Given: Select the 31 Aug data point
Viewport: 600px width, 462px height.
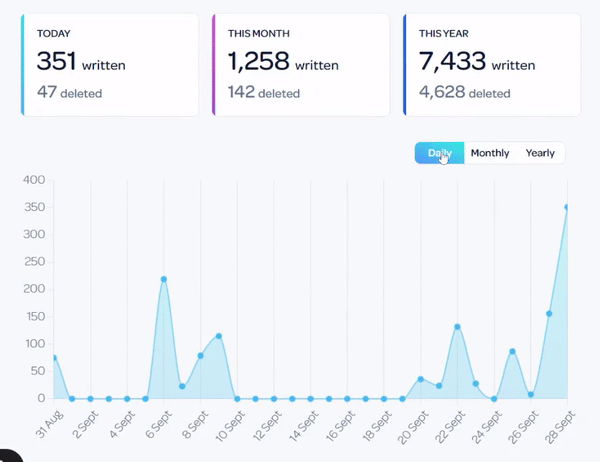Looking at the screenshot, I should point(54,358).
